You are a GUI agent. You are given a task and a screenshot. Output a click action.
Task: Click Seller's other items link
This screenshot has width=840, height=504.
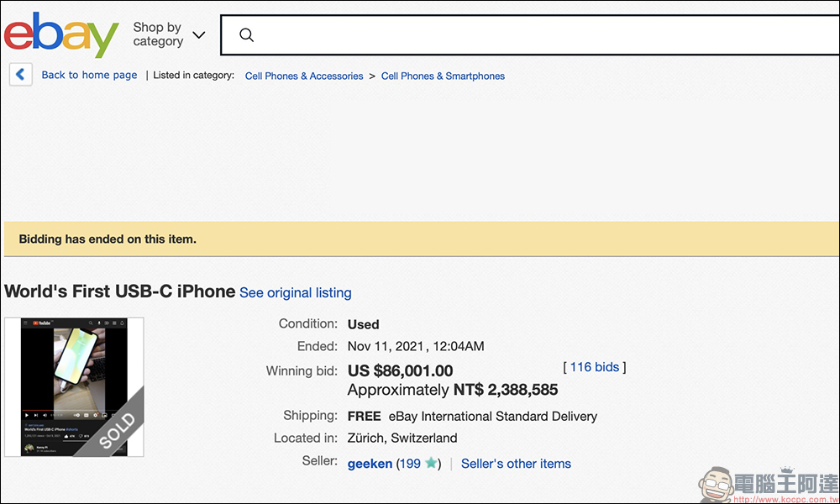tap(516, 464)
